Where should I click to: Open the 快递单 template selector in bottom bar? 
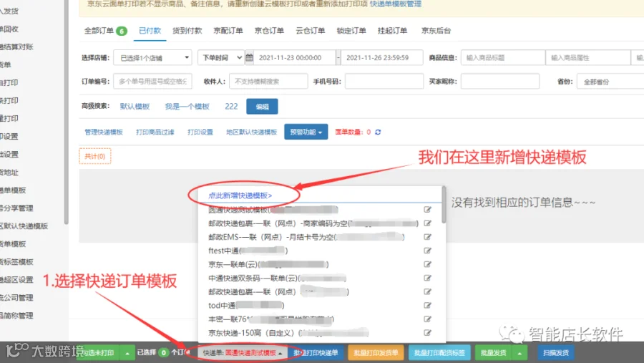coord(243,353)
